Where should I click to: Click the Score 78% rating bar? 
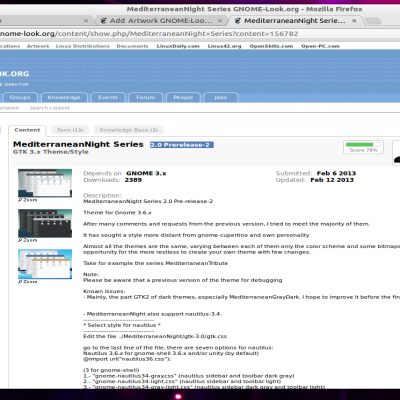(363, 147)
